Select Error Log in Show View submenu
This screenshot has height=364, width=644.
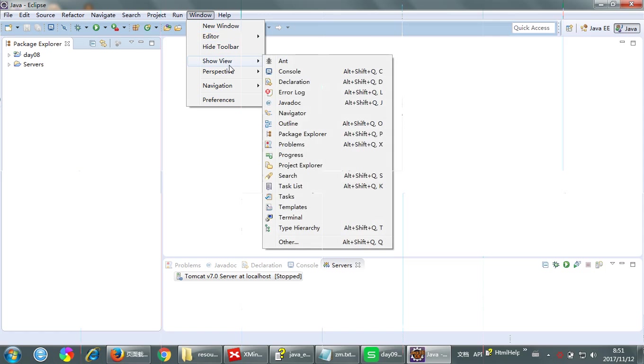click(x=327, y=92)
